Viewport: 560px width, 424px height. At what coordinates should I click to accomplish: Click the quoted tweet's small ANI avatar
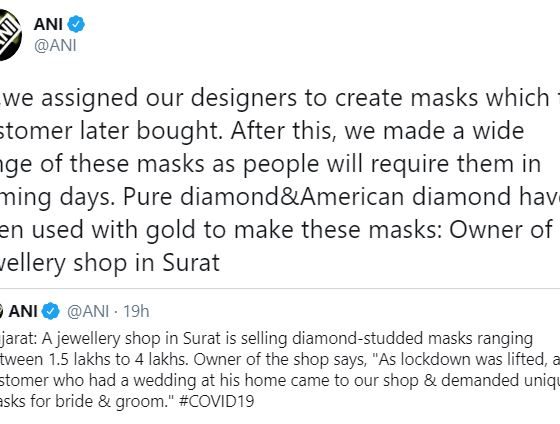point(1,311)
